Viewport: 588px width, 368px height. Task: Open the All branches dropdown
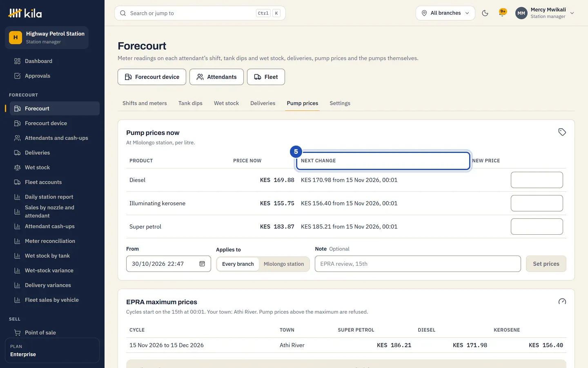(x=445, y=13)
